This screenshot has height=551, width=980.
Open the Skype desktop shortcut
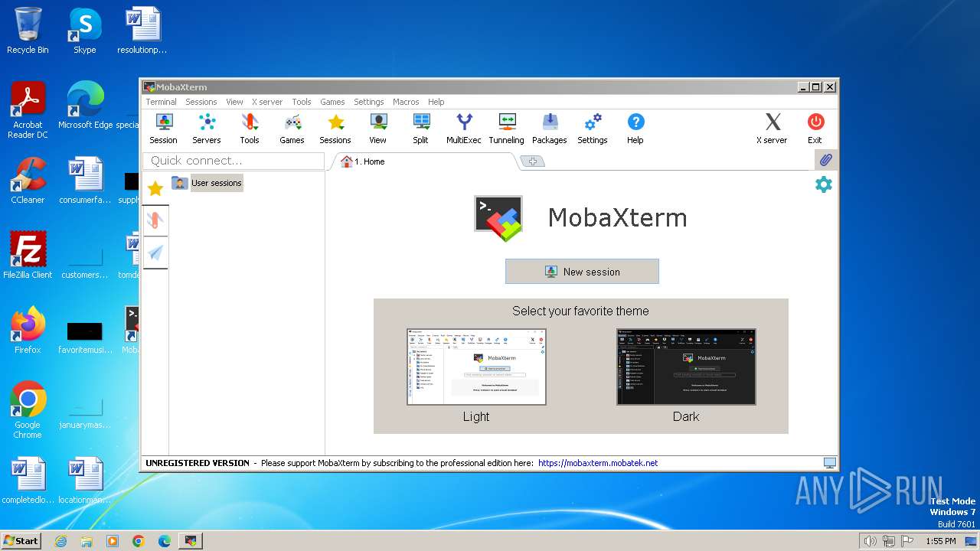pos(84,31)
